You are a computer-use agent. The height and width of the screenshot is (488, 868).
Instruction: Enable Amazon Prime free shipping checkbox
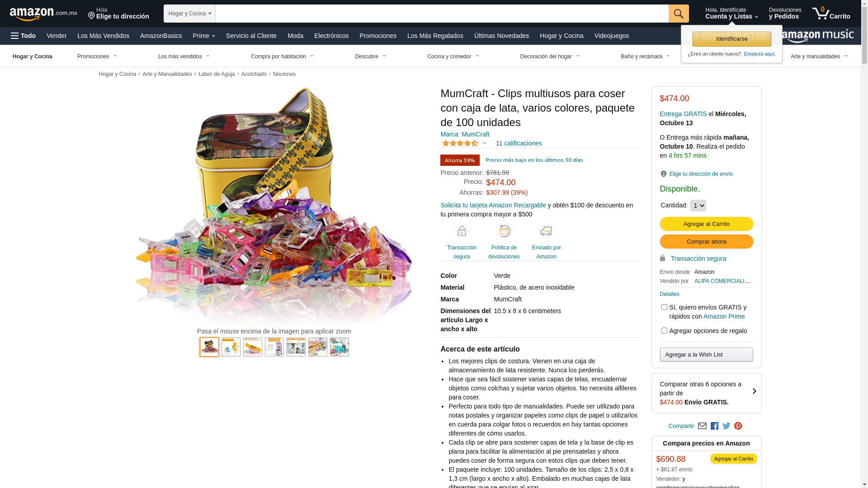664,307
